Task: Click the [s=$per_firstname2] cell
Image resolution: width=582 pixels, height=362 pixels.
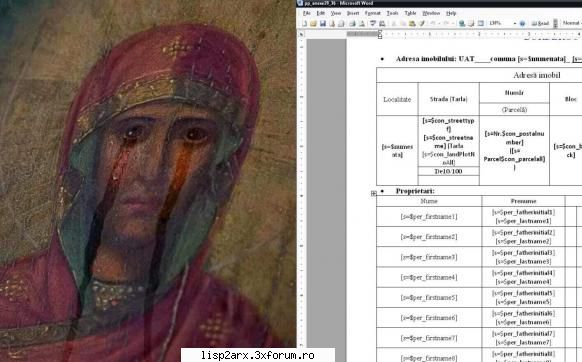Action: [429, 237]
